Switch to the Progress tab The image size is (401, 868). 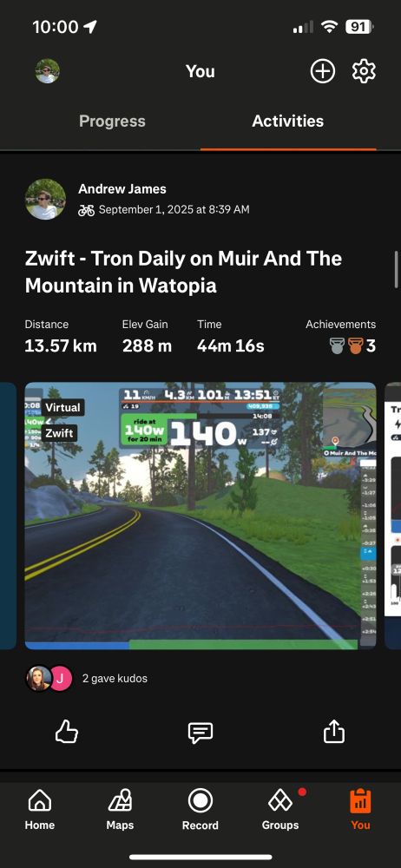[113, 122]
